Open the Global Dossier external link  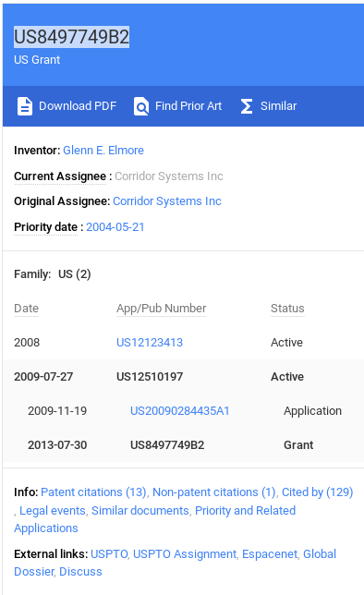(x=175, y=563)
